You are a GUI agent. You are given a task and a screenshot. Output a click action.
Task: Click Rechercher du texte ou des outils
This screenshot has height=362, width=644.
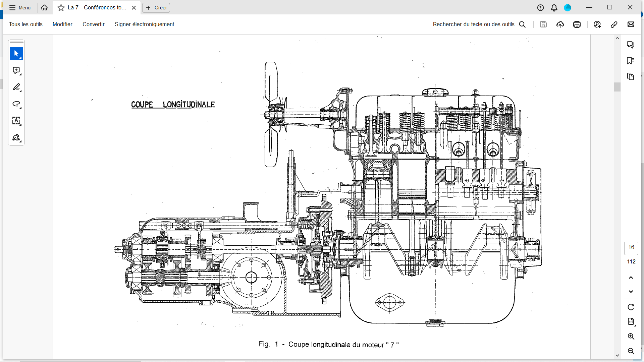pos(473,24)
